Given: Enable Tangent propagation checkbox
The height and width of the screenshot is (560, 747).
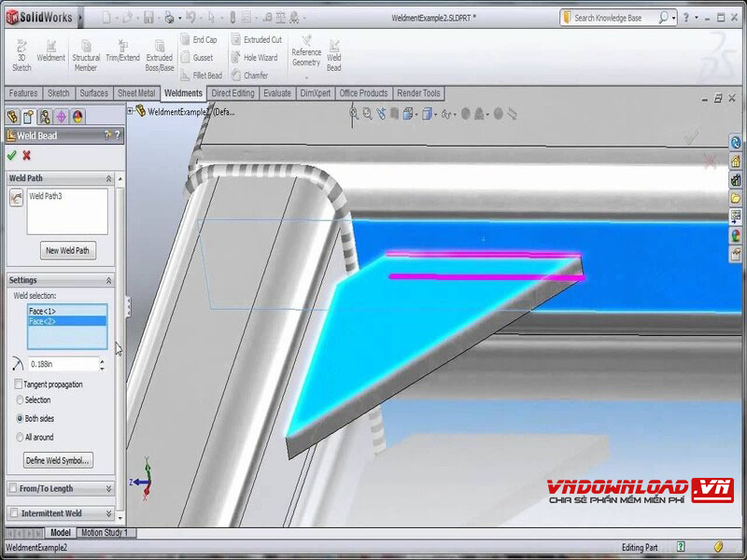Looking at the screenshot, I should [19, 384].
